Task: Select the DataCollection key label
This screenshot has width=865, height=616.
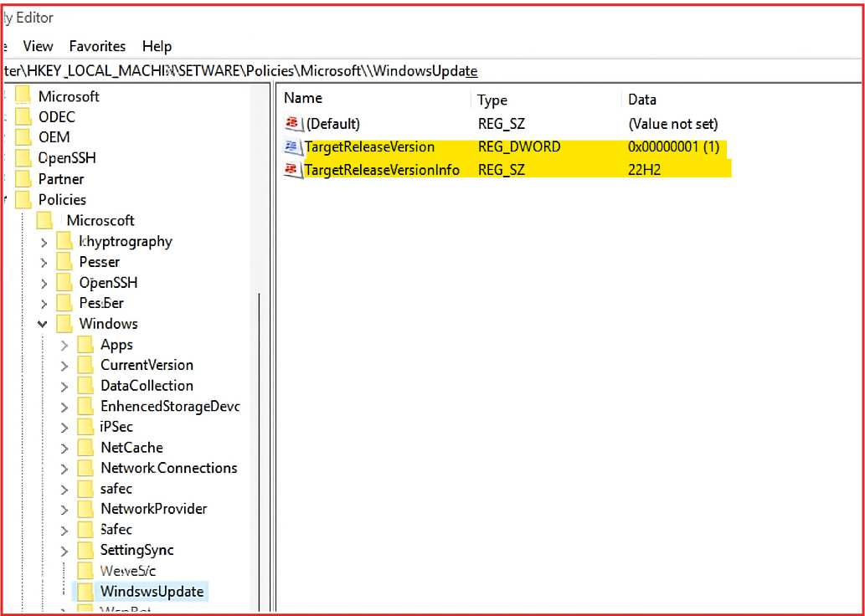Action: (x=147, y=386)
